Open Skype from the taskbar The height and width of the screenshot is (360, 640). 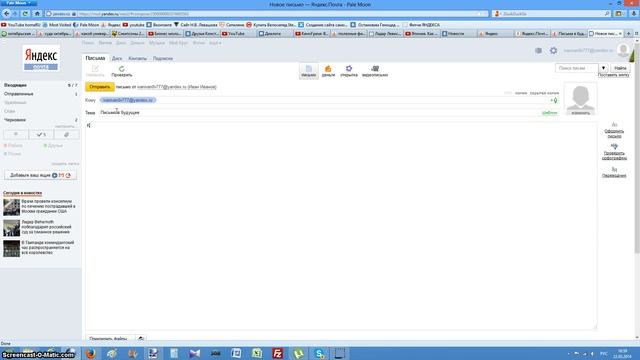319,353
